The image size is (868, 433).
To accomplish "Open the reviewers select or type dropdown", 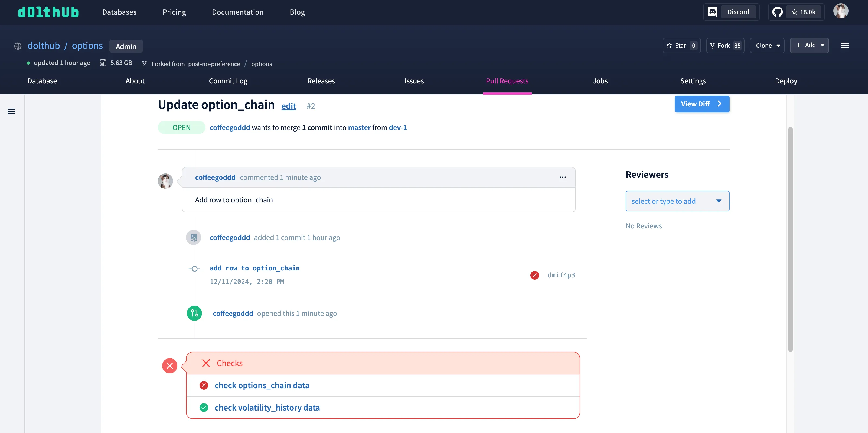I will (x=677, y=201).
